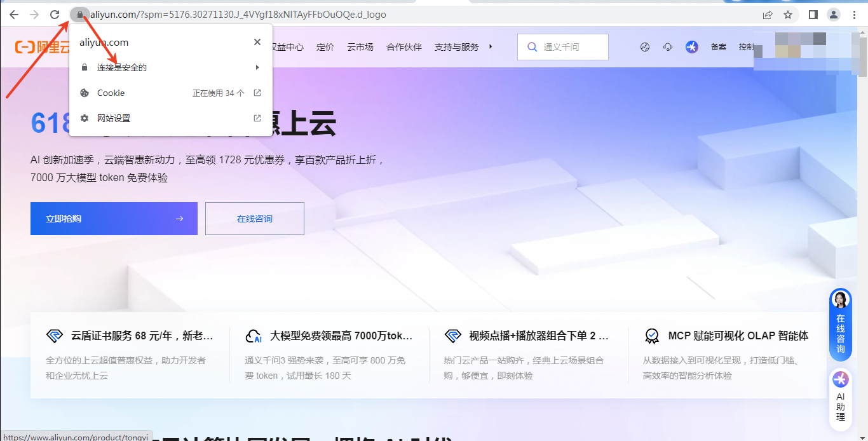Click the external link icon beside 网站设置
Screen dimensions: 868x441
click(x=257, y=118)
